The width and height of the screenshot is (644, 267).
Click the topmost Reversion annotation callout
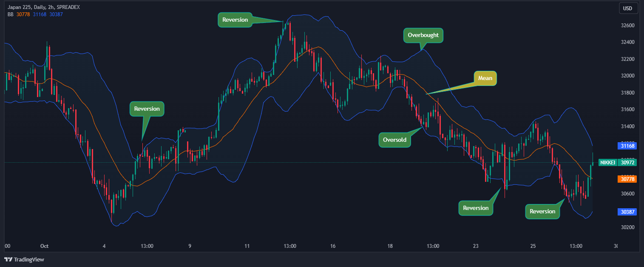(x=235, y=20)
